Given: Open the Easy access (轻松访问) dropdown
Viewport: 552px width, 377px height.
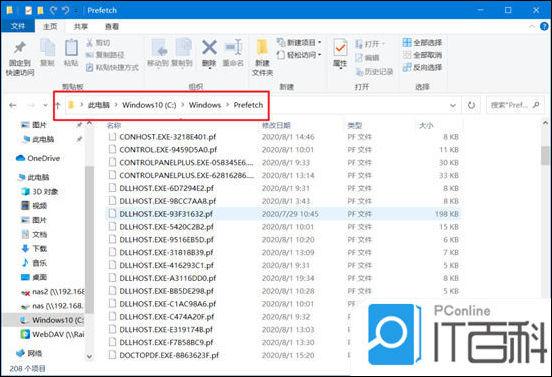Looking at the screenshot, I should click(299, 55).
